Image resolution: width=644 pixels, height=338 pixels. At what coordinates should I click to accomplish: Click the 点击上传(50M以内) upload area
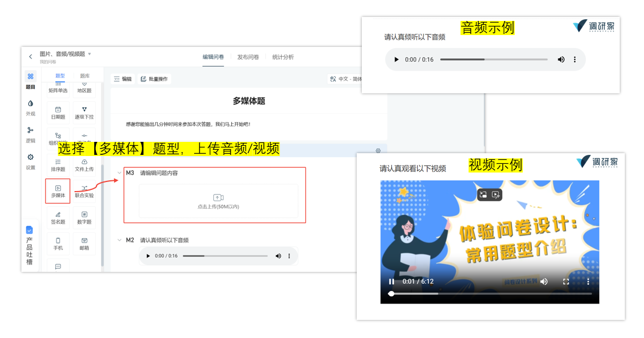coord(218,201)
